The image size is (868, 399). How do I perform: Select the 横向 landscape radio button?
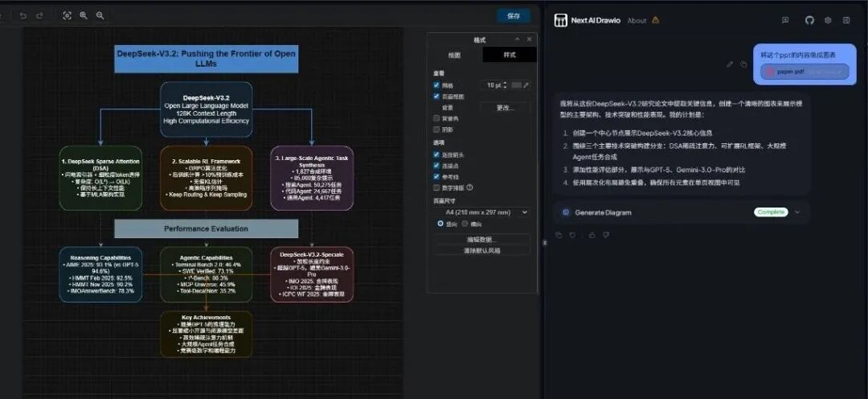click(x=465, y=224)
